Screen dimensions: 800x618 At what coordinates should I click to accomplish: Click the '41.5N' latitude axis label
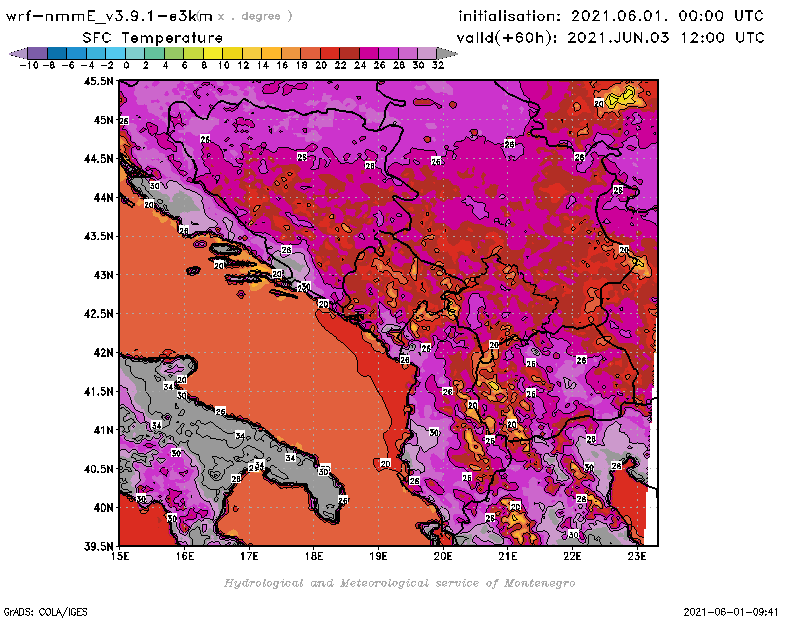click(98, 391)
